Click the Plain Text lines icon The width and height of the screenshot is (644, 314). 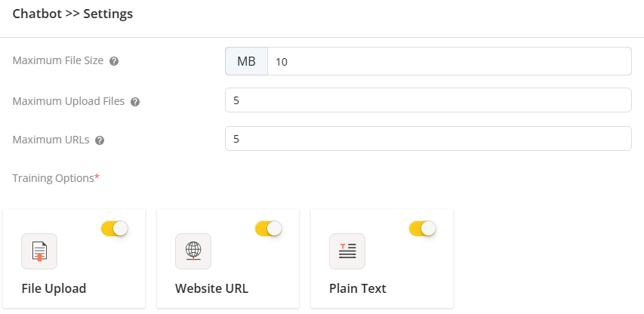(x=347, y=251)
